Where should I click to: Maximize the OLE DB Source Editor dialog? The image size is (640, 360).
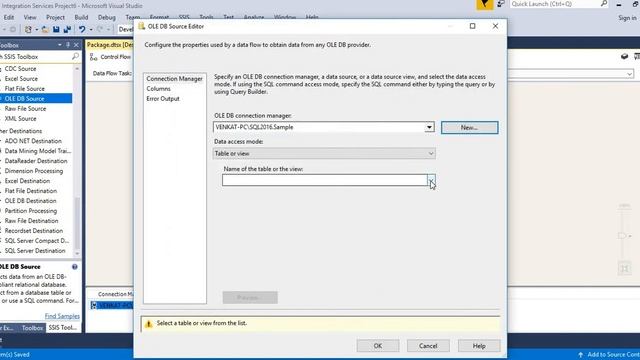pos(472,26)
